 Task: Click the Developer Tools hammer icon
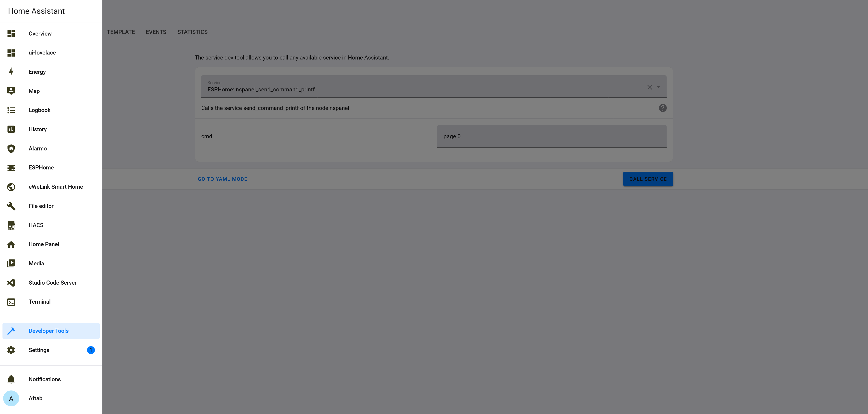[x=11, y=331]
